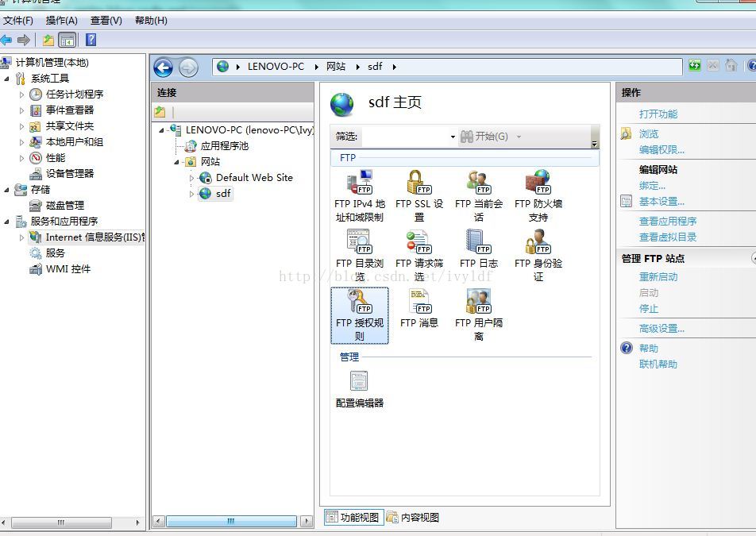Viewport: 756px width, 536px height.
Task: Click into the 筛选 filter input field
Action: point(406,137)
